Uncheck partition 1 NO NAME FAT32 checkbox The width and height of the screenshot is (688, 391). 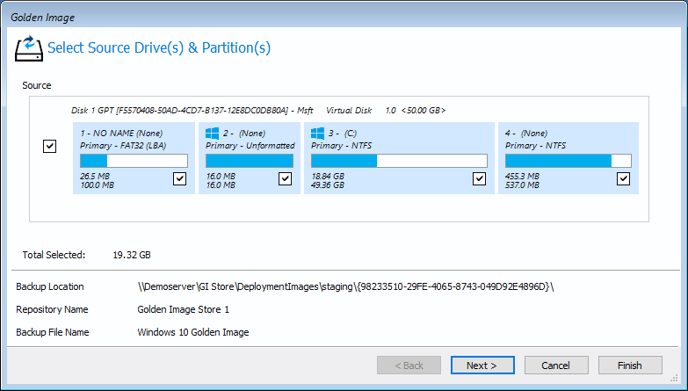[x=179, y=179]
